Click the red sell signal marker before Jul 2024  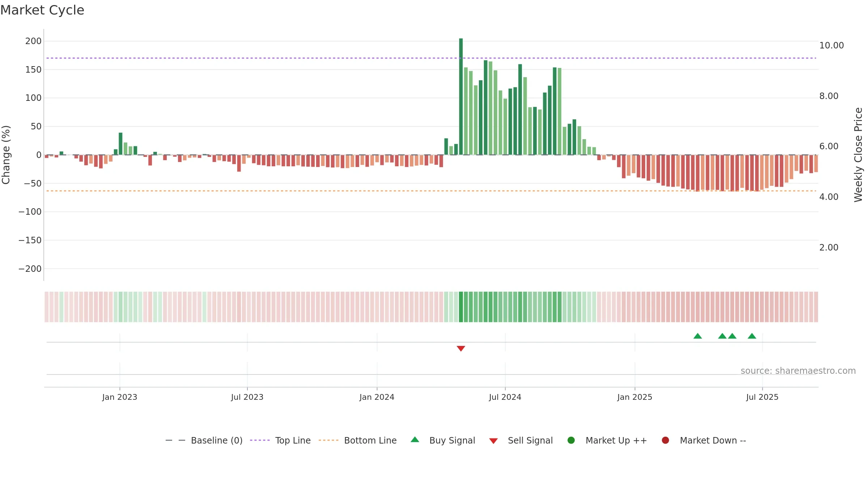tap(461, 348)
